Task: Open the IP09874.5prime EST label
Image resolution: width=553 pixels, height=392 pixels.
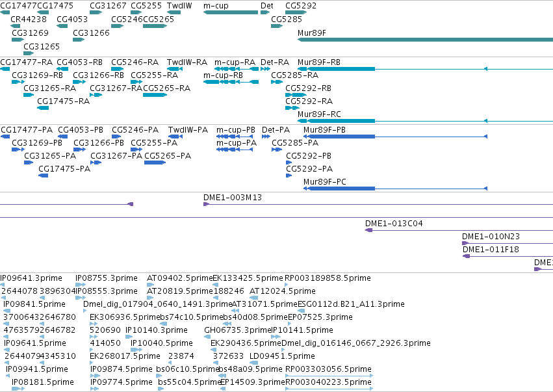Action: click(x=122, y=369)
